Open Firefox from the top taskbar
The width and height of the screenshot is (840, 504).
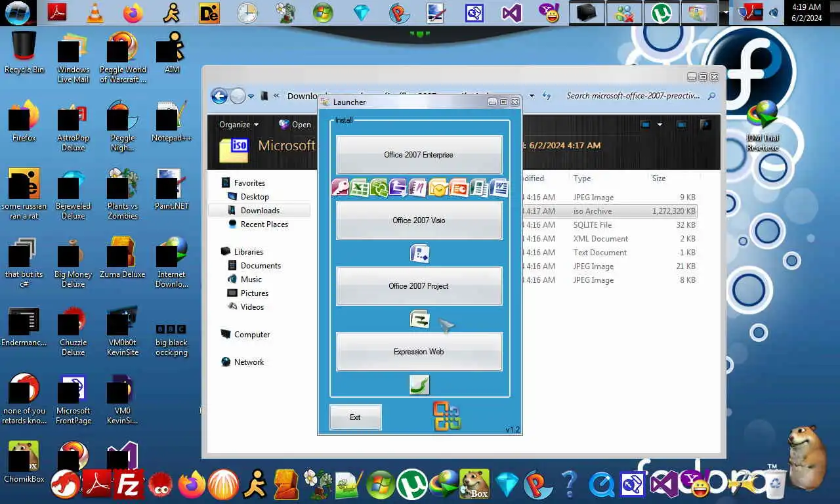133,12
